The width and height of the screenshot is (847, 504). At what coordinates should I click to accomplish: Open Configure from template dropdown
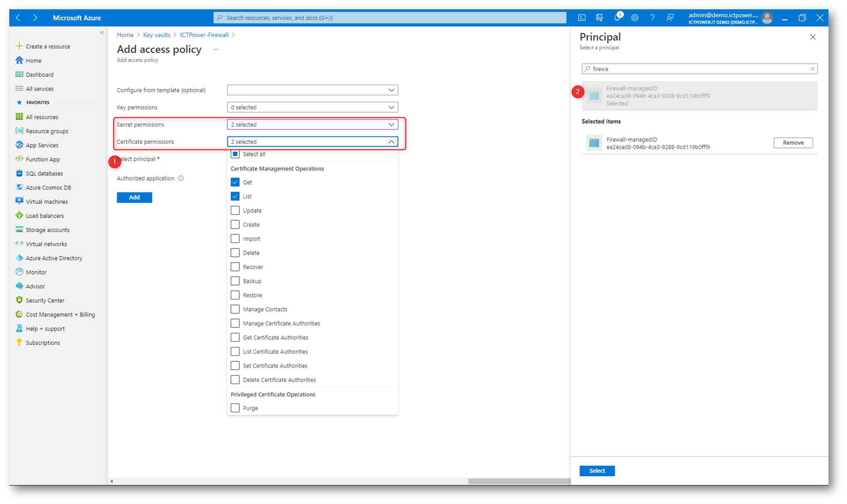(x=313, y=90)
